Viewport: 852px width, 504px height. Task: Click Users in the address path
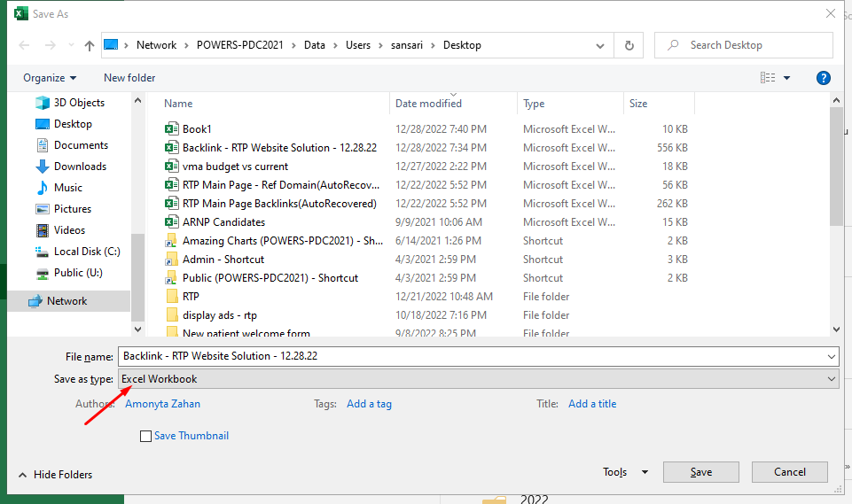358,45
